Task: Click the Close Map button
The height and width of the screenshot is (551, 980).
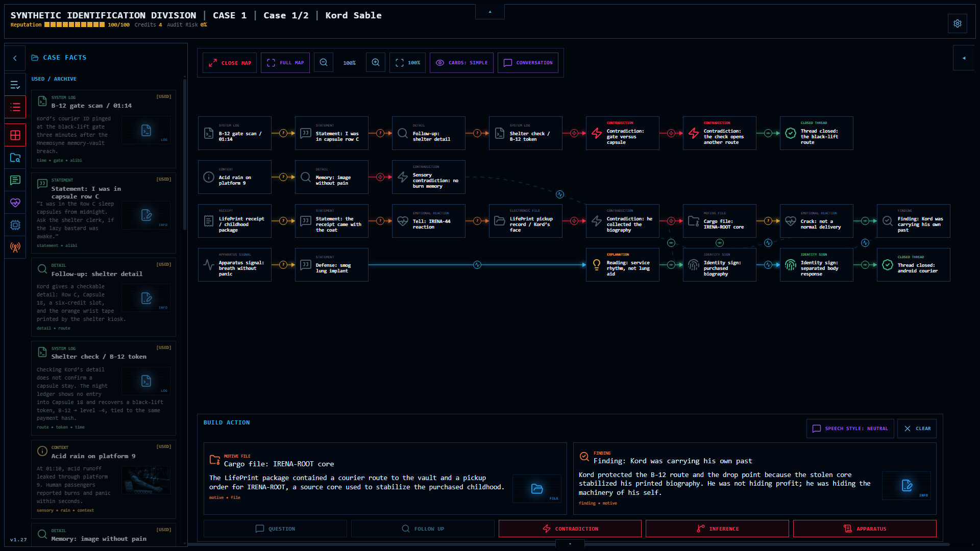Action: pyautogui.click(x=230, y=63)
